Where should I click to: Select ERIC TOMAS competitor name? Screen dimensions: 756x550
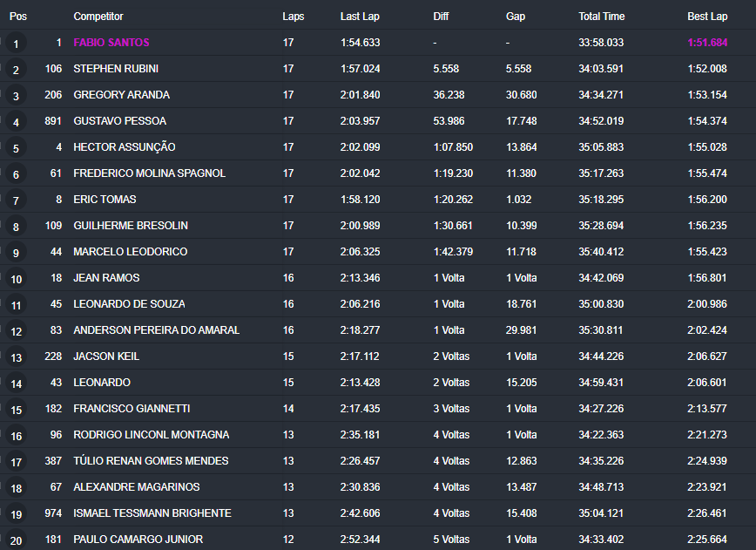(x=105, y=200)
